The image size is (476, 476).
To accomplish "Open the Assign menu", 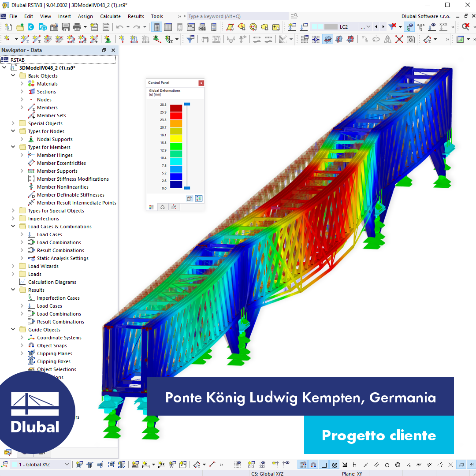I will pos(86,16).
